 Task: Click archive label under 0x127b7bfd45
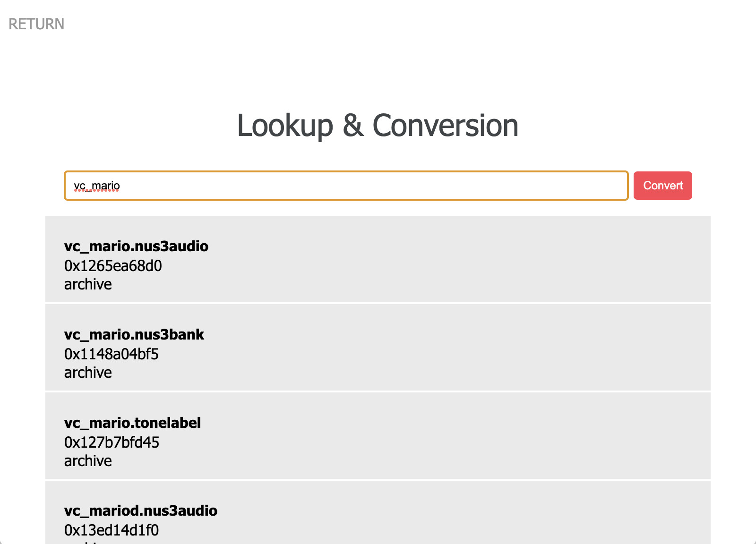[x=88, y=461]
